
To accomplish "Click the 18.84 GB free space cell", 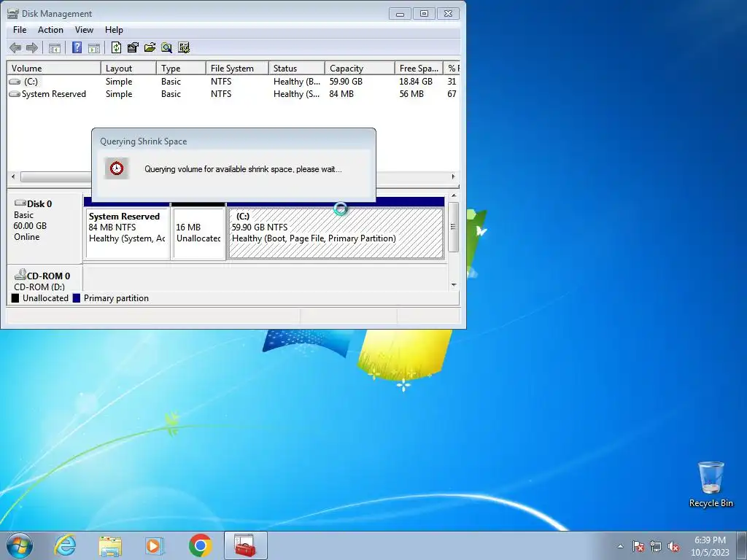I will click(x=415, y=82).
